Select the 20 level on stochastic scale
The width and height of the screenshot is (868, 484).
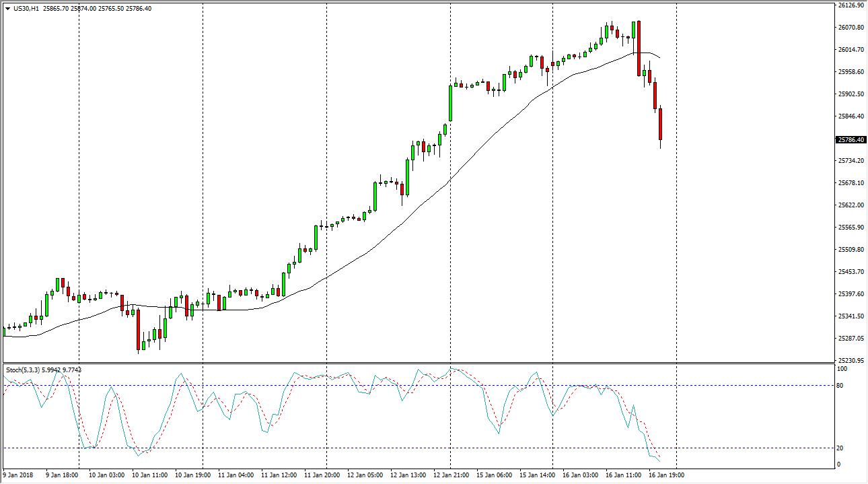pos(841,448)
